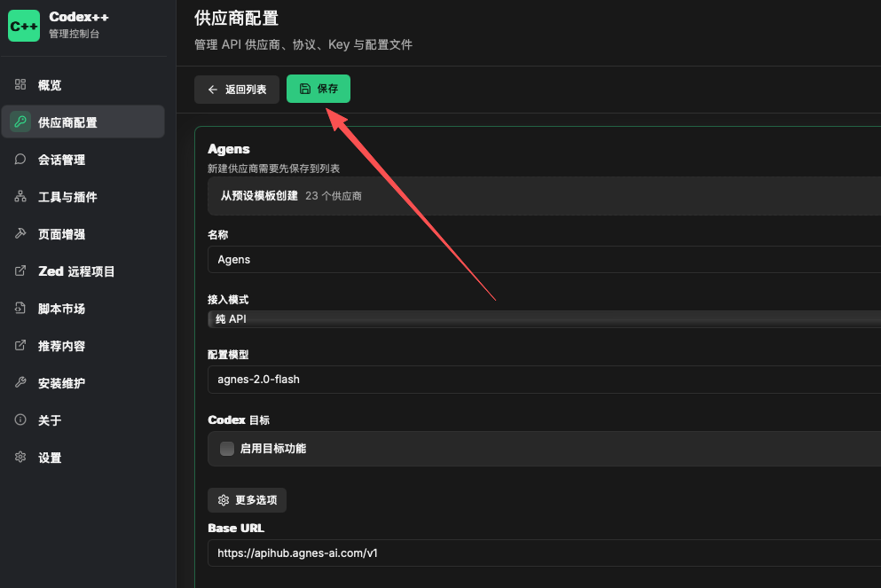This screenshot has width=881, height=588.
Task: Click the gear icon for 设置
Action: pos(20,457)
